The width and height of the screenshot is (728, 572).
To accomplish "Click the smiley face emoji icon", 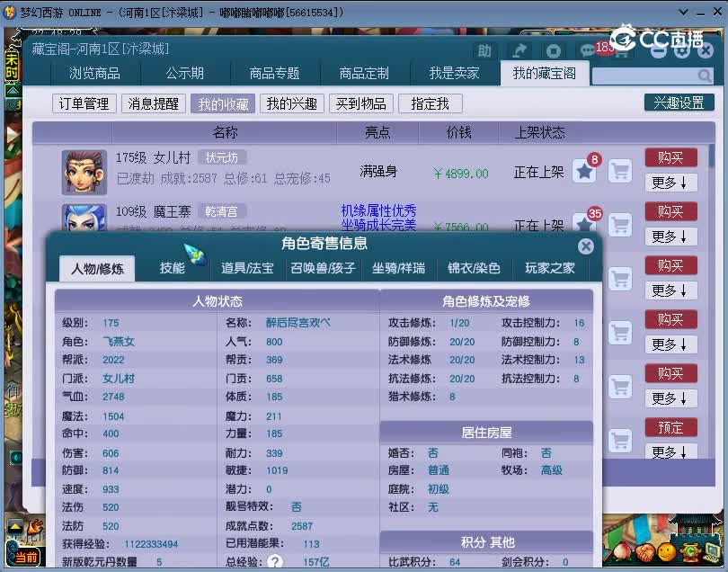I will click(666, 551).
